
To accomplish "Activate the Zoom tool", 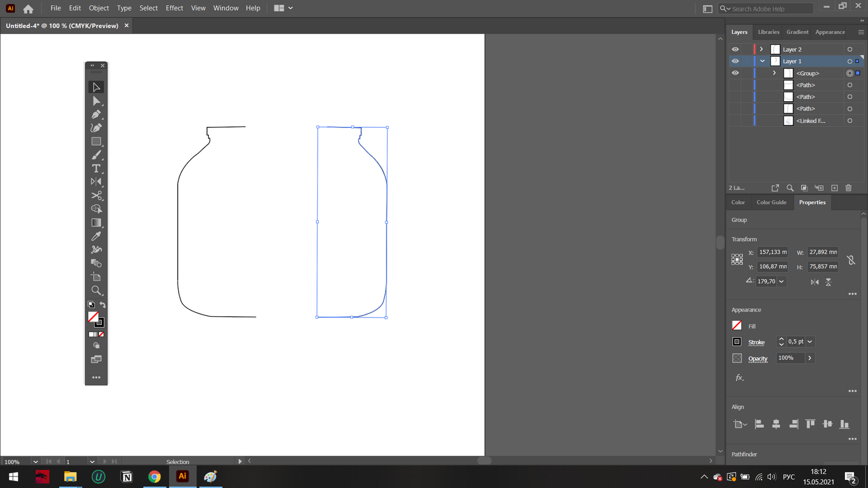I will coord(96,290).
